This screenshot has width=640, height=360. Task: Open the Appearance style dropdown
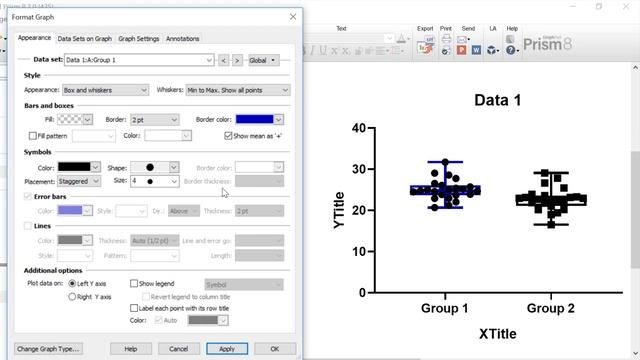click(105, 90)
